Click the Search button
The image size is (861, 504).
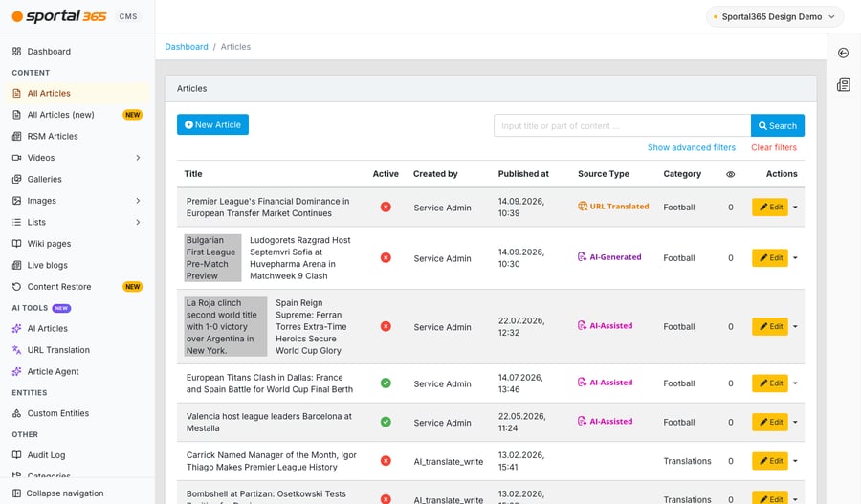(778, 125)
